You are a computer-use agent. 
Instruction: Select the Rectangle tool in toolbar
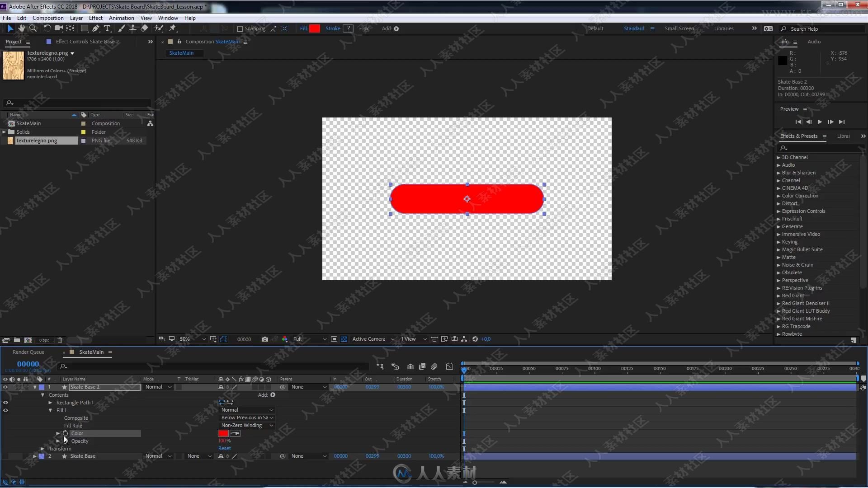(84, 28)
